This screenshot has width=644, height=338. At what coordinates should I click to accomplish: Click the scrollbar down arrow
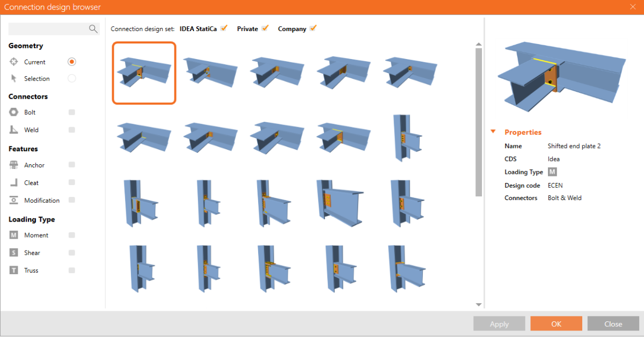479,304
